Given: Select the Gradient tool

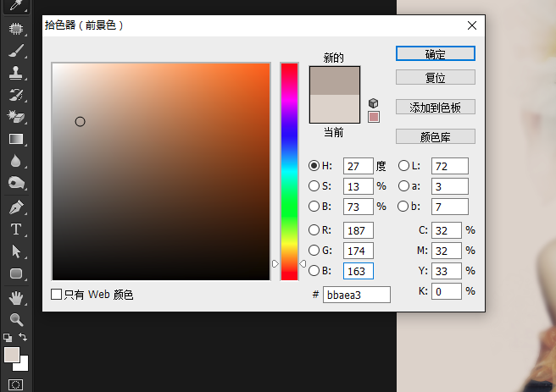Looking at the screenshot, I should point(16,138).
